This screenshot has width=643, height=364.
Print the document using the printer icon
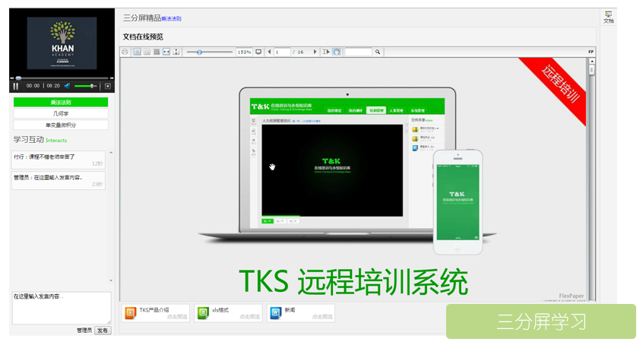[x=125, y=52]
